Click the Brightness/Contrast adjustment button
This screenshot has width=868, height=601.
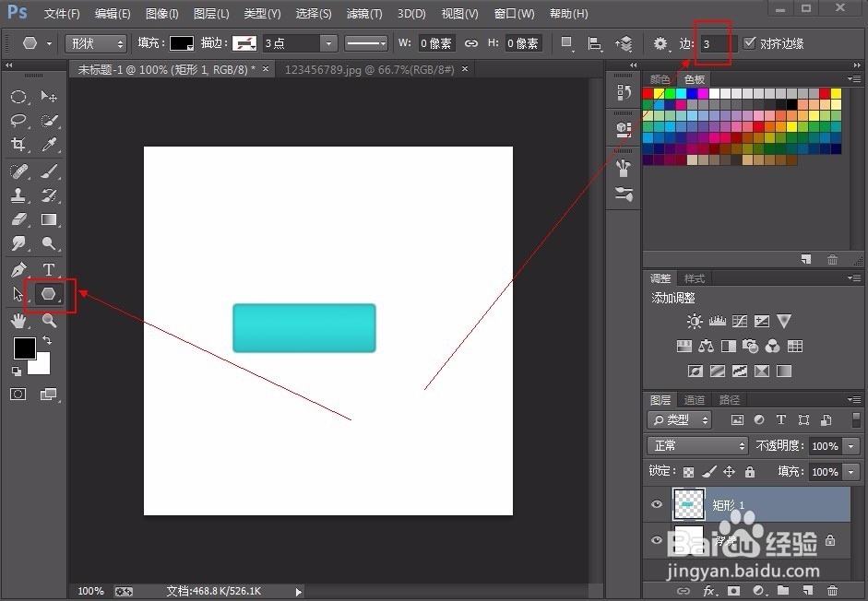[x=695, y=321]
